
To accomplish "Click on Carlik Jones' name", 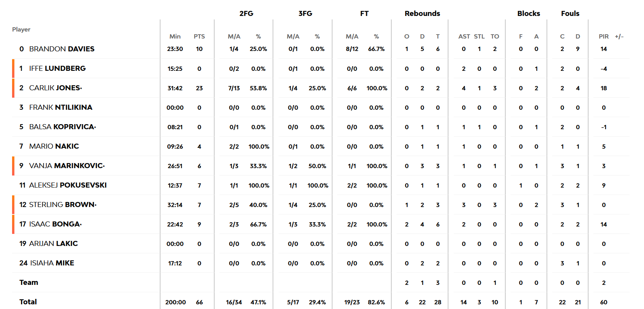I will pos(54,88).
